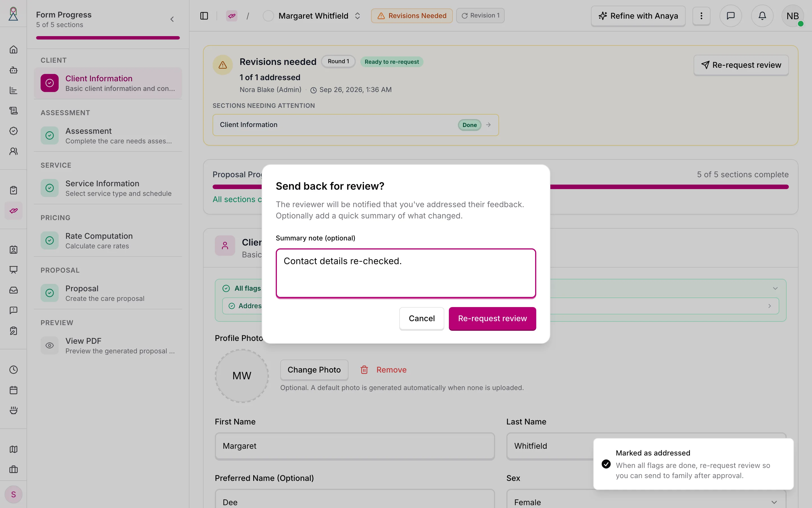Click Re-request review in revisions banner

click(x=741, y=65)
